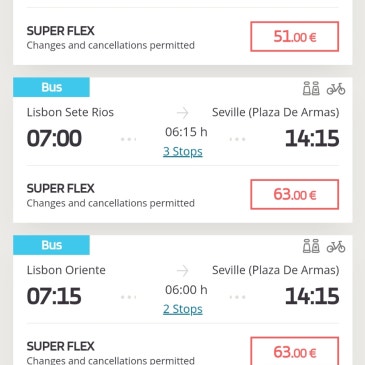Select the 51.00 € Super Flex fare
Viewport: 365px width, 365px height.
(295, 37)
